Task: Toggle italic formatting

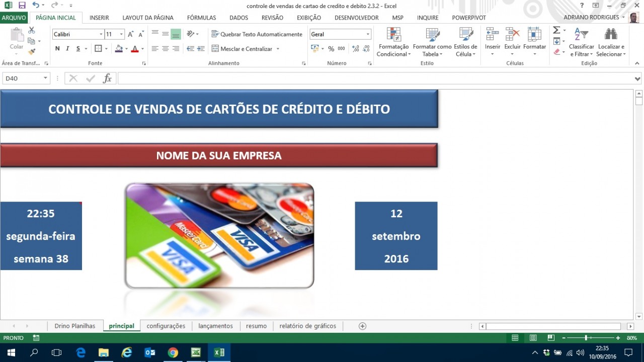Action: click(67, 49)
